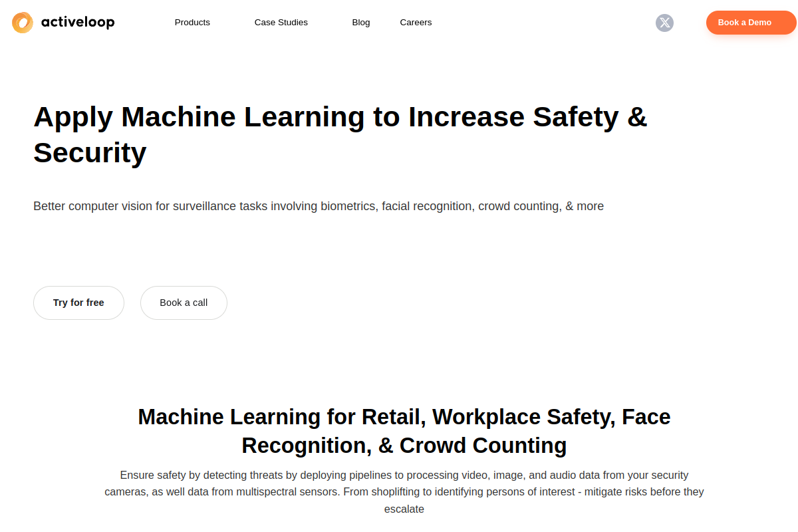Go to the Blog page
This screenshot has width=798, height=532.
[361, 23]
